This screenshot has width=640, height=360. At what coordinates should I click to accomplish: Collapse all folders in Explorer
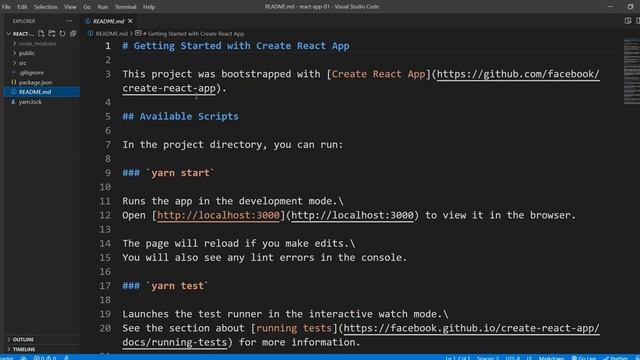[x=73, y=33]
